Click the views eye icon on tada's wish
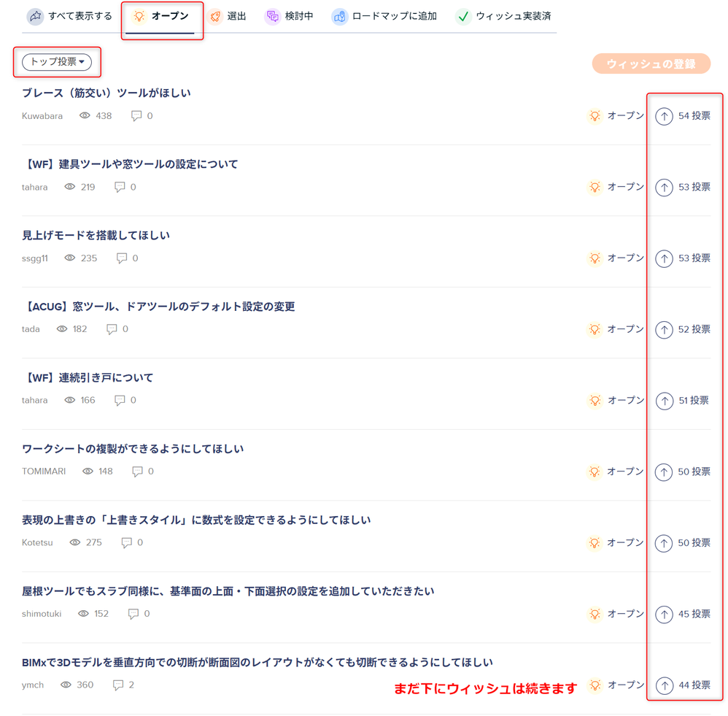Image resolution: width=728 pixels, height=716 pixels. (62, 328)
